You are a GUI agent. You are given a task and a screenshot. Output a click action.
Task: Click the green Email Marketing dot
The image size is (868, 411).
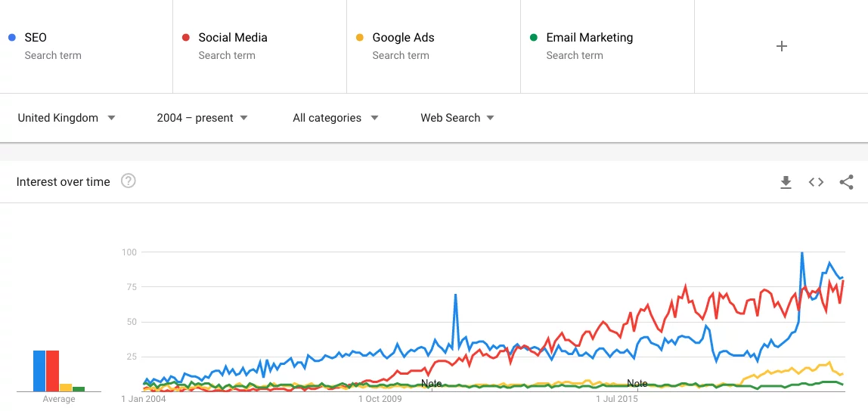pyautogui.click(x=534, y=38)
